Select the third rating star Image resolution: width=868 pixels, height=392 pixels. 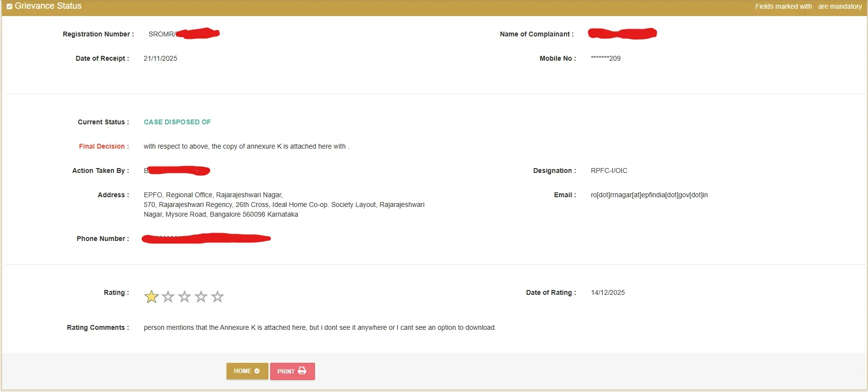pyautogui.click(x=184, y=296)
